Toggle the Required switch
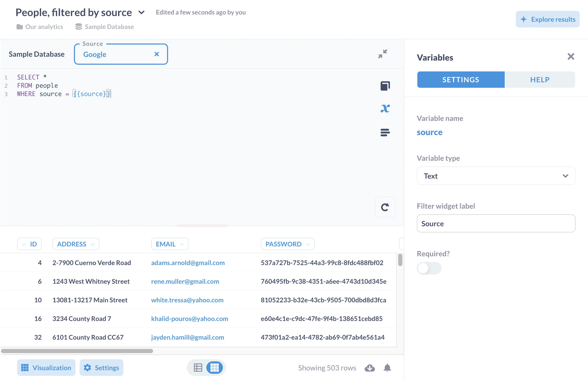588x380 pixels. 429,268
